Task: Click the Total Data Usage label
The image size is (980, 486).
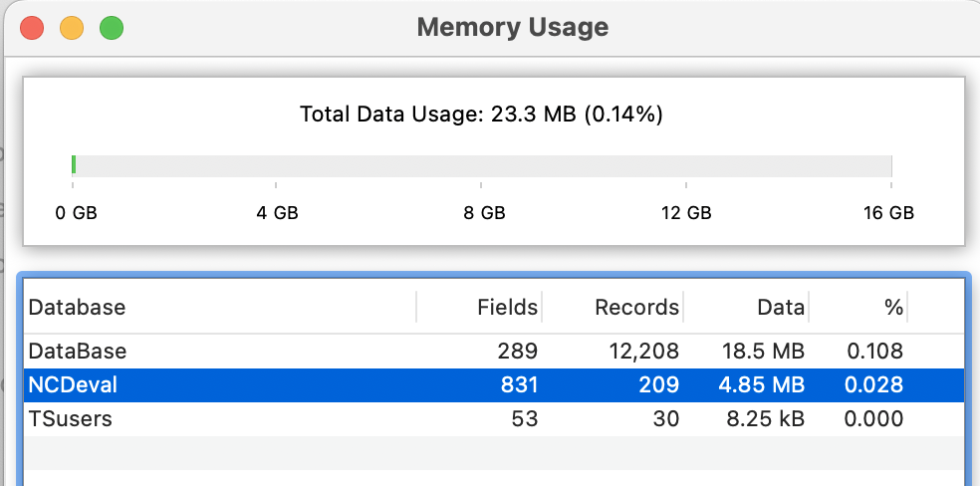Action: [481, 115]
